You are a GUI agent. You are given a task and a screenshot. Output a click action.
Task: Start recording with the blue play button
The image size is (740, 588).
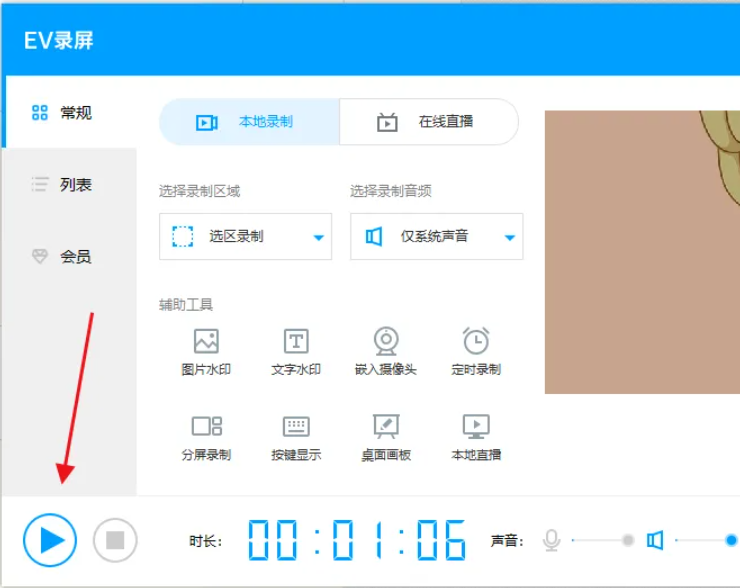[x=50, y=540]
